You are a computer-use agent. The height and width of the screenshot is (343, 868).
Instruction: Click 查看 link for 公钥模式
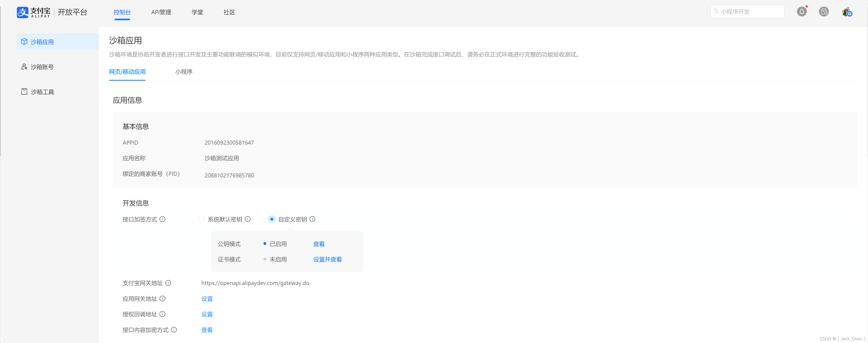(319, 244)
